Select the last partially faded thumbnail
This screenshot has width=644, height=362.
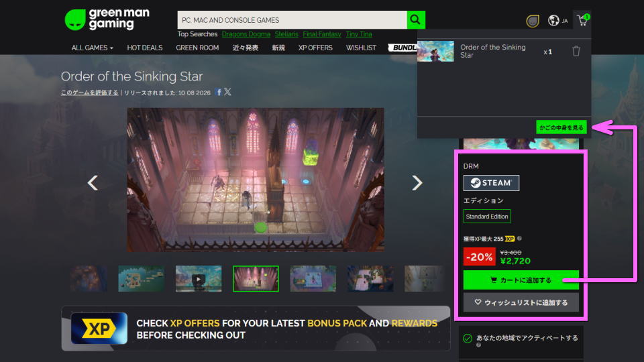[424, 279]
